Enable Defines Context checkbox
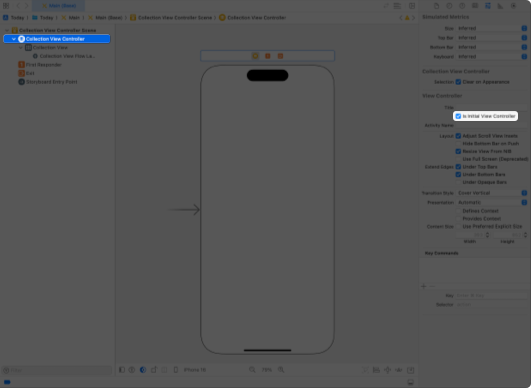This screenshot has height=388, width=531. click(458, 211)
